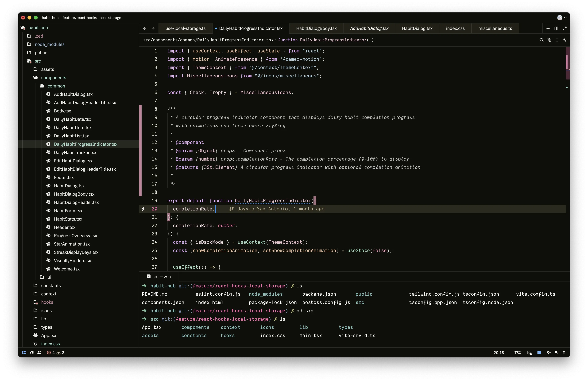The height and width of the screenshot is (381, 588).
Task: Go back using the left arrow in tab bar
Action: coord(145,28)
